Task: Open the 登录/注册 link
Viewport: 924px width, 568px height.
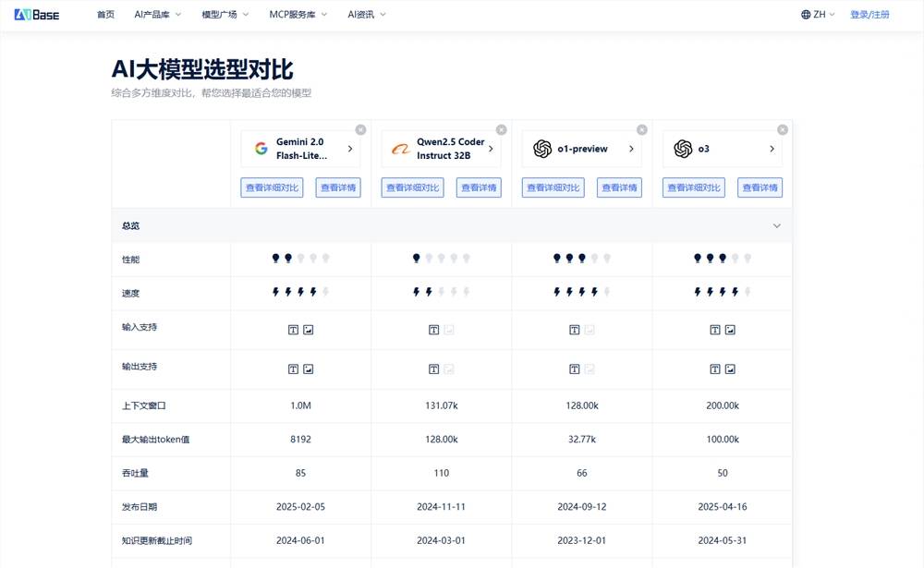Action: (869, 15)
